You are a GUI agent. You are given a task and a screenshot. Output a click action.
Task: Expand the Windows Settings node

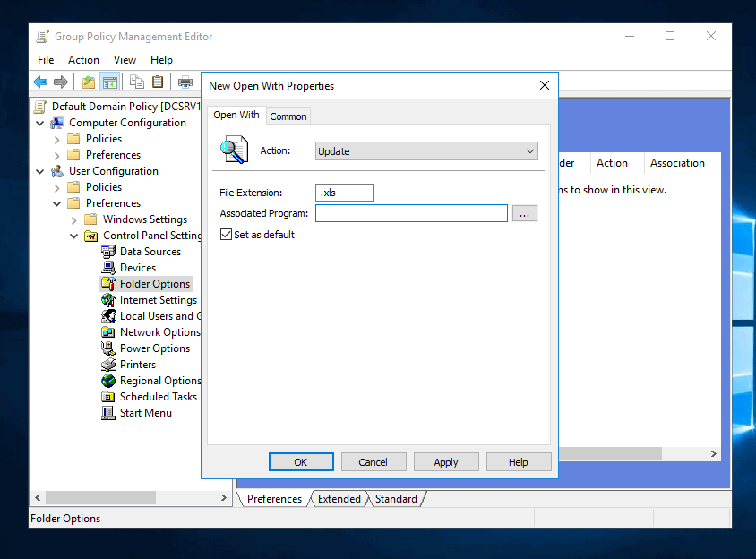[73, 219]
